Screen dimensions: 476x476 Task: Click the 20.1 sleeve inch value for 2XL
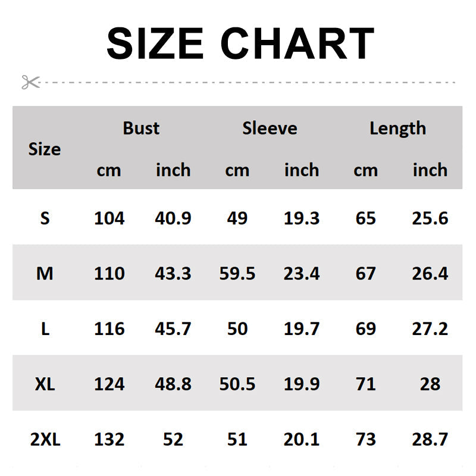[302, 440]
